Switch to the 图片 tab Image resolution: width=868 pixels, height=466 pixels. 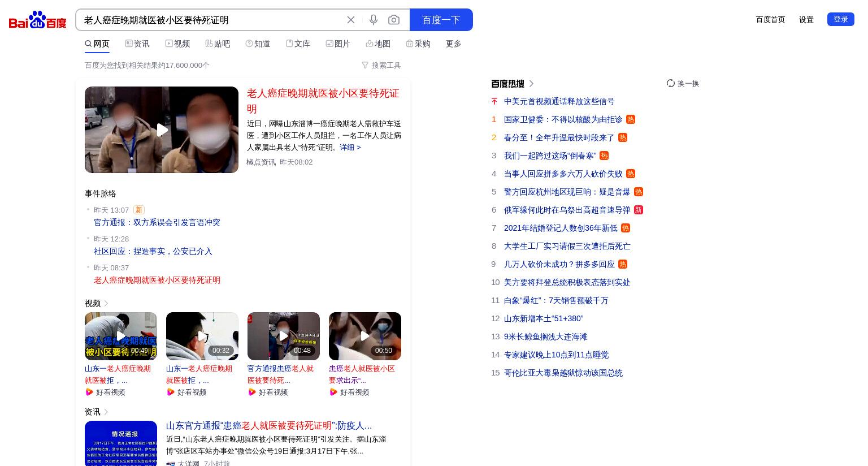pos(338,44)
